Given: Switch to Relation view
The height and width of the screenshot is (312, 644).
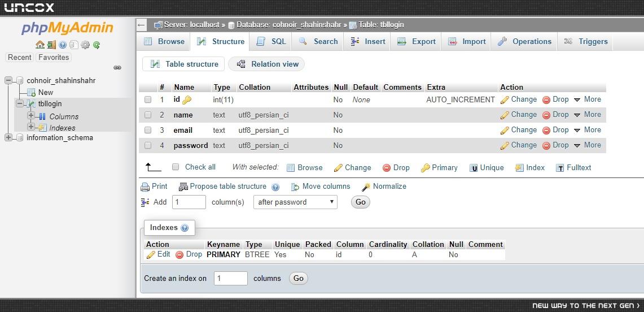Looking at the screenshot, I should (266, 64).
